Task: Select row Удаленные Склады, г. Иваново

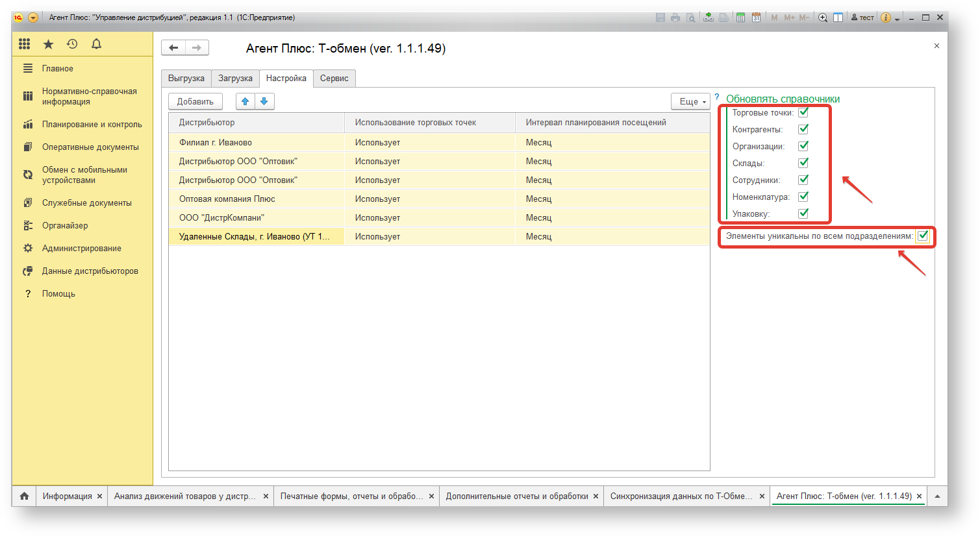Action: click(x=439, y=236)
